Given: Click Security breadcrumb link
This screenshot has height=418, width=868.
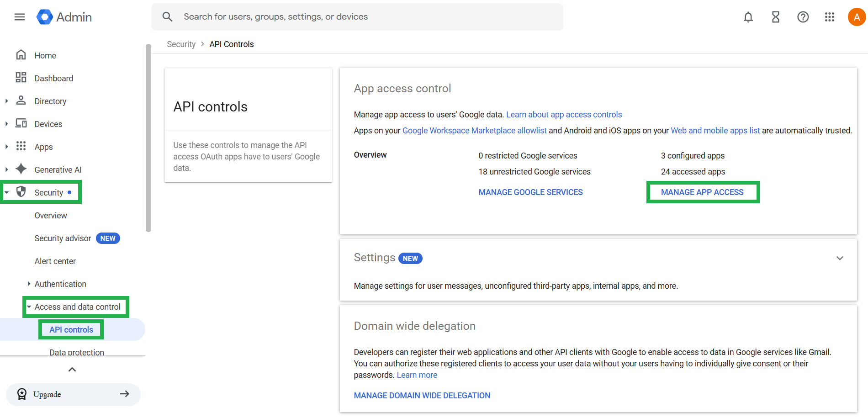Looking at the screenshot, I should [181, 44].
